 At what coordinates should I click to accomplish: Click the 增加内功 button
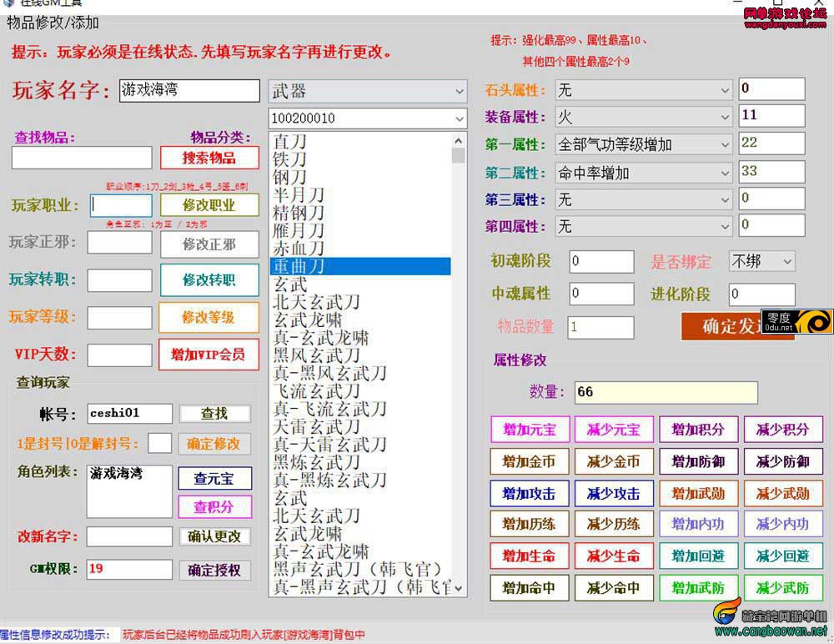[698, 524]
